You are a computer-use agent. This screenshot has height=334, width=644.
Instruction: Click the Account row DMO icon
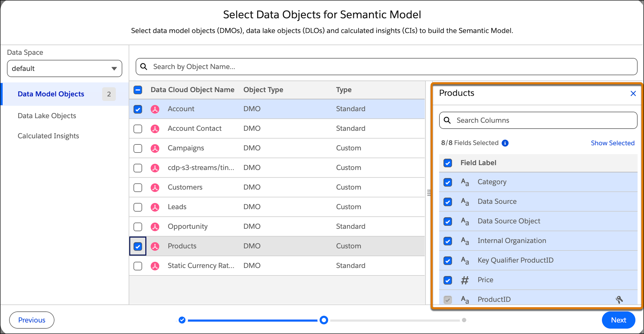pyautogui.click(x=155, y=109)
